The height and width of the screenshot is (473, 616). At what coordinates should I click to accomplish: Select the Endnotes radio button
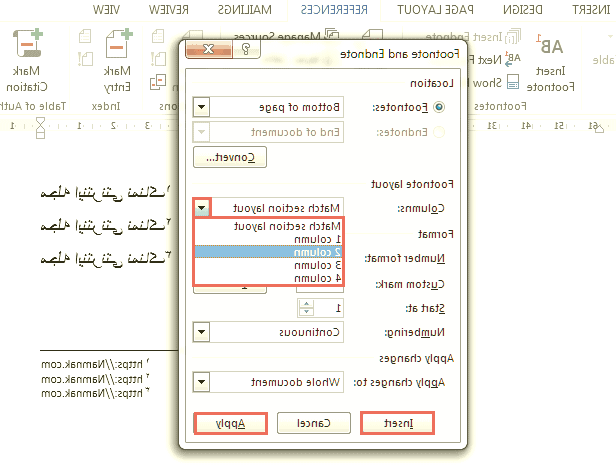pyautogui.click(x=439, y=132)
